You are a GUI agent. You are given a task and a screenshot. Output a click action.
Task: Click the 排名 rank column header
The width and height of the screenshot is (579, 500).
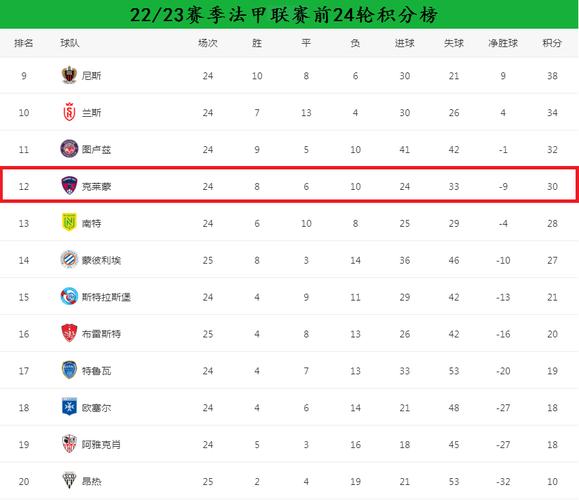[x=24, y=43]
